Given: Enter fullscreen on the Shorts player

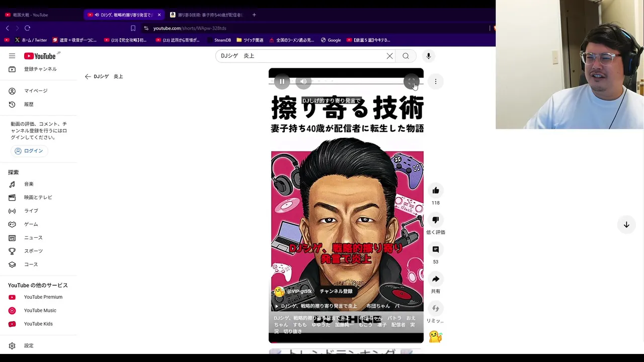Looking at the screenshot, I should coord(411,81).
